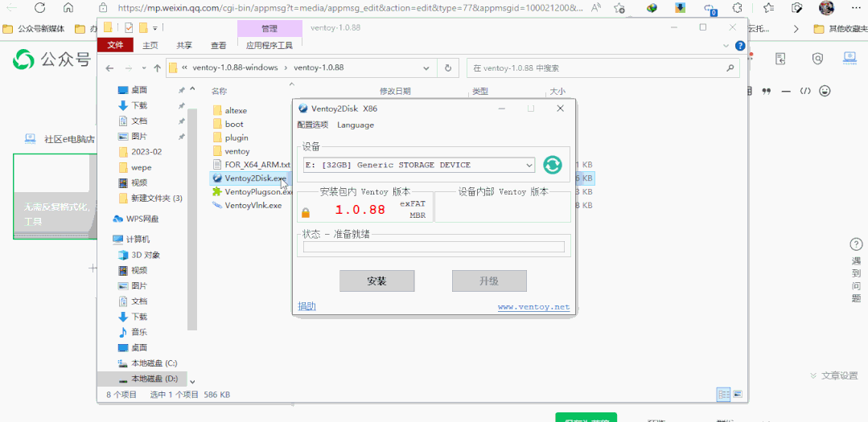868x422 pixels.
Task: Switch to the 主页 ribbon tab
Action: click(150, 45)
